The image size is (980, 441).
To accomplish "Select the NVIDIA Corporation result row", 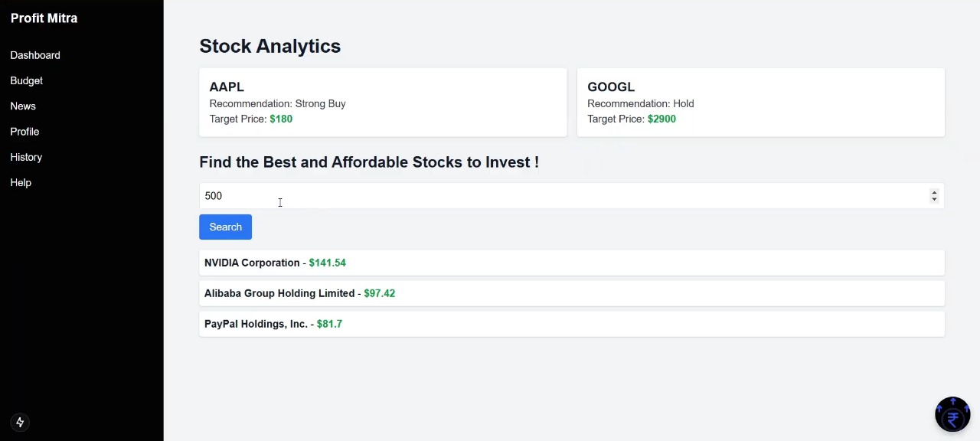I will point(571,263).
